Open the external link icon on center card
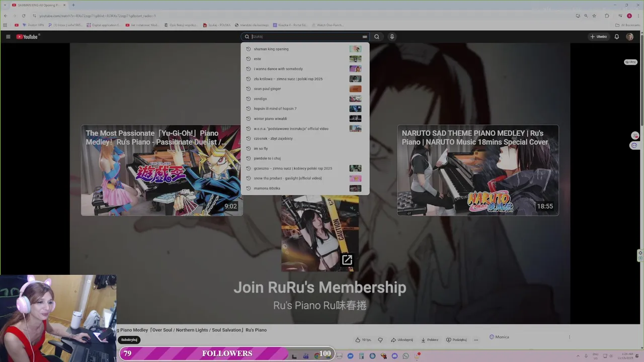The width and height of the screenshot is (644, 362). (347, 260)
